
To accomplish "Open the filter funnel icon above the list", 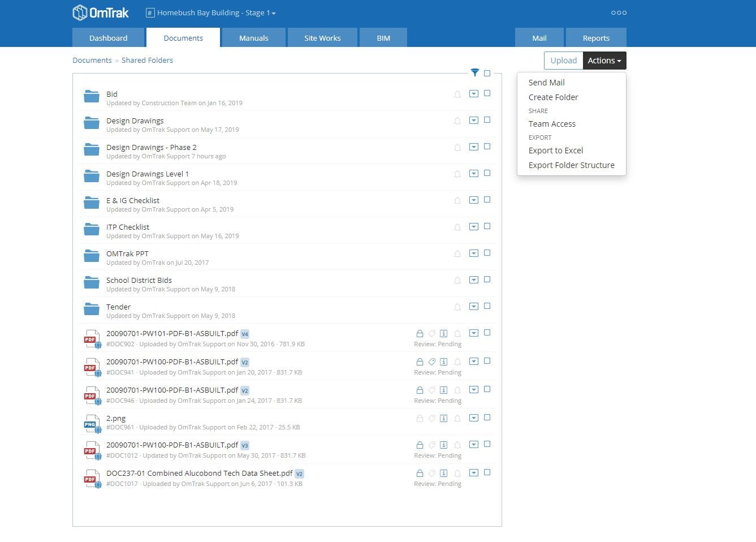I will pyautogui.click(x=474, y=72).
